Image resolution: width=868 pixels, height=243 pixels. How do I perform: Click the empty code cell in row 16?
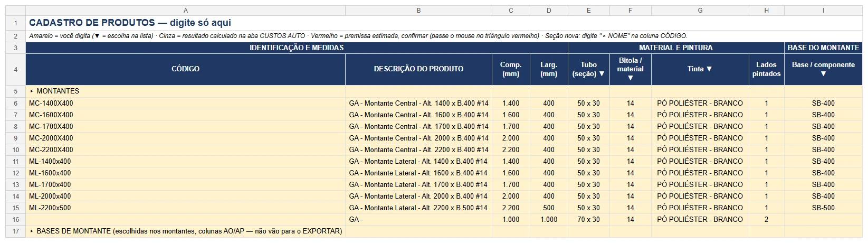[x=185, y=219]
